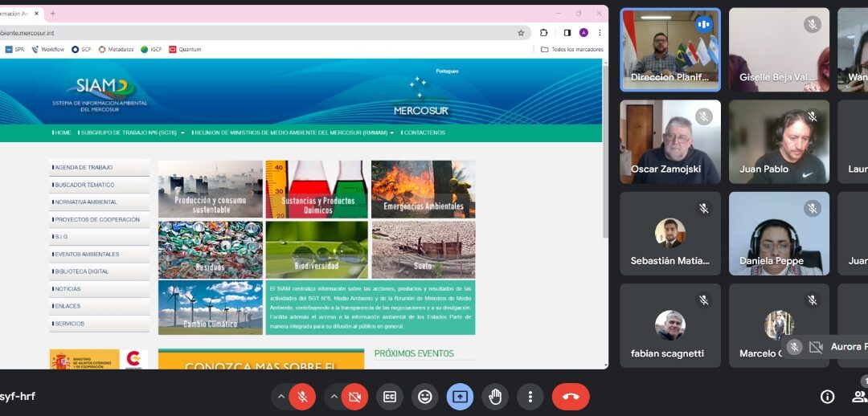Click muted mic icon next to Aurora
The width and height of the screenshot is (868, 416).
click(794, 347)
